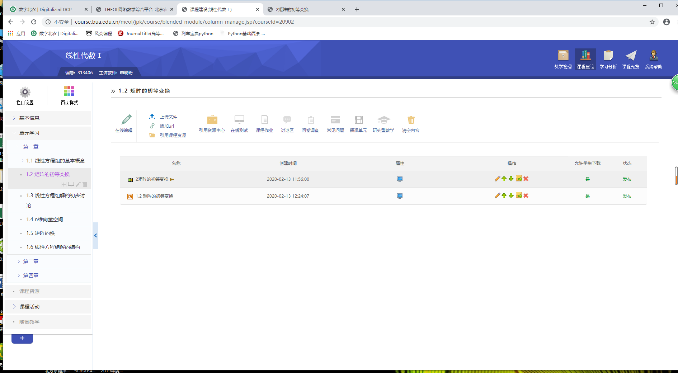678x373 pixels.
Task: Click blue monitor icon in first resource row
Action: click(x=400, y=179)
